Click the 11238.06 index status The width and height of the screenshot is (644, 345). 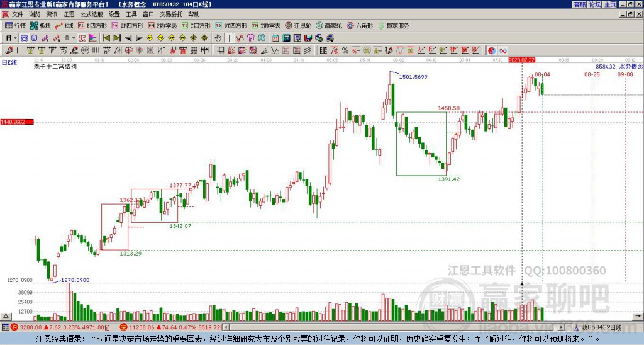click(140, 327)
